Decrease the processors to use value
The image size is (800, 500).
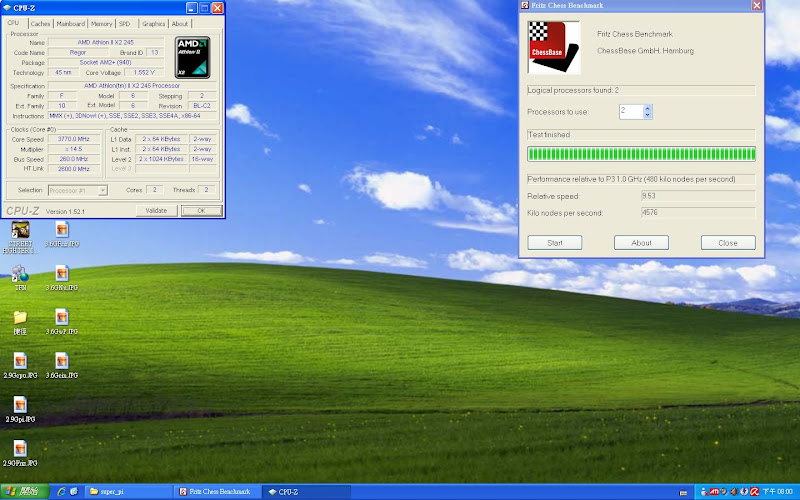[x=647, y=115]
